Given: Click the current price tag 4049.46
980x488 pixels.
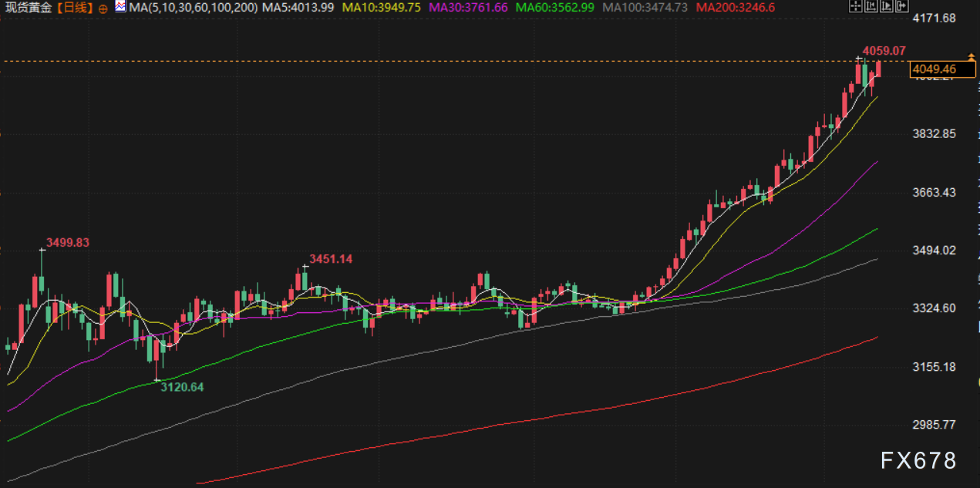Looking at the screenshot, I should click(x=935, y=69).
